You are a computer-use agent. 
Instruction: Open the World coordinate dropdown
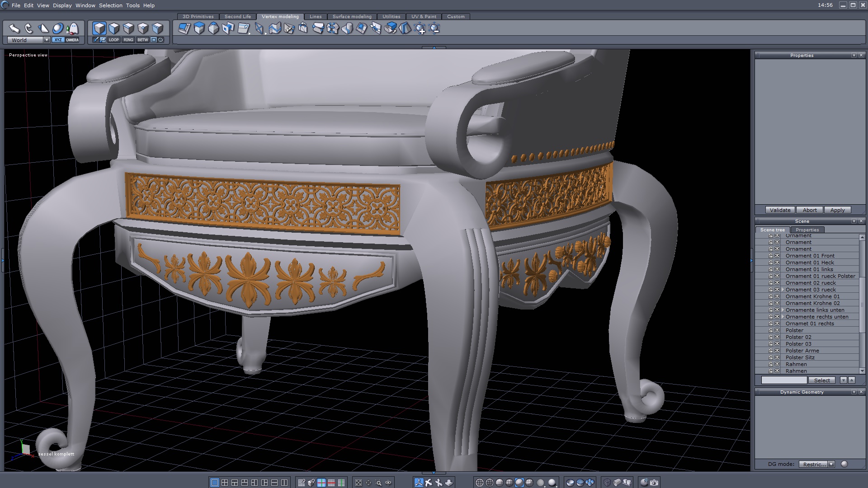pos(47,40)
